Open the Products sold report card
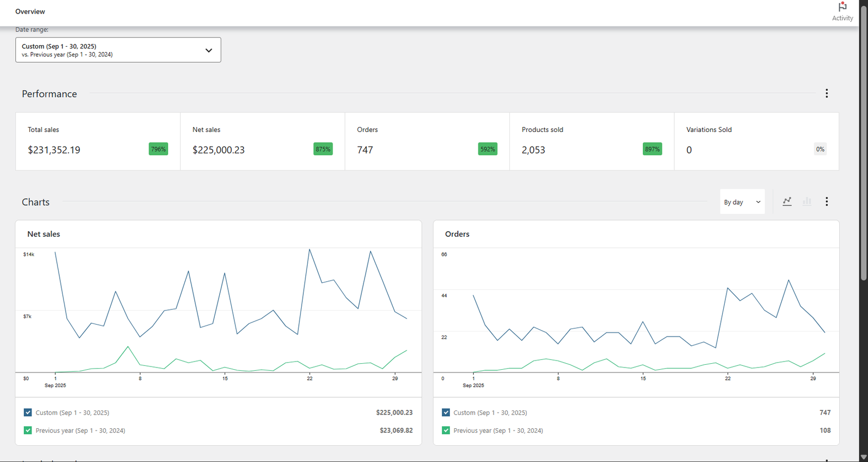This screenshot has width=868, height=462. [591, 141]
